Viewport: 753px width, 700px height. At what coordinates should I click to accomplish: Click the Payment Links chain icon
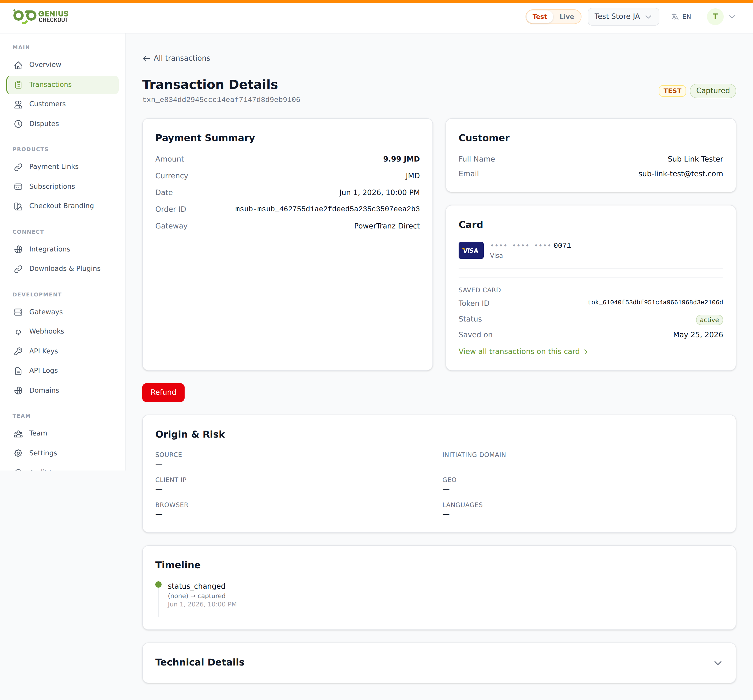click(x=18, y=167)
